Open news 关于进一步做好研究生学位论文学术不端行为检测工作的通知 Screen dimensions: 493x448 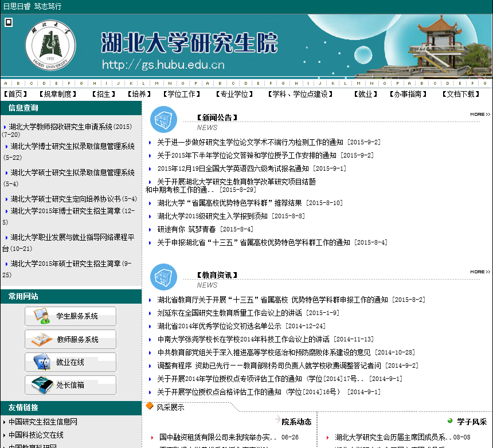tap(250, 142)
